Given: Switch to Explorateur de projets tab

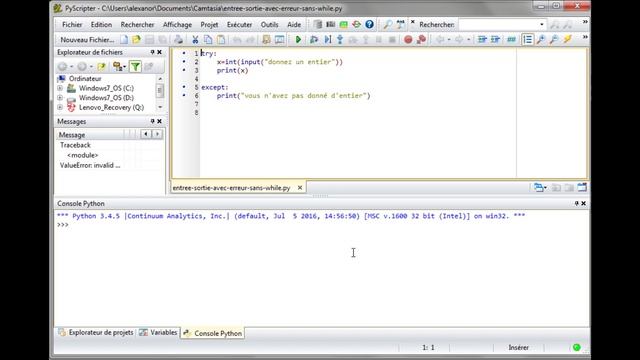Looking at the screenshot, I should coord(96,333).
